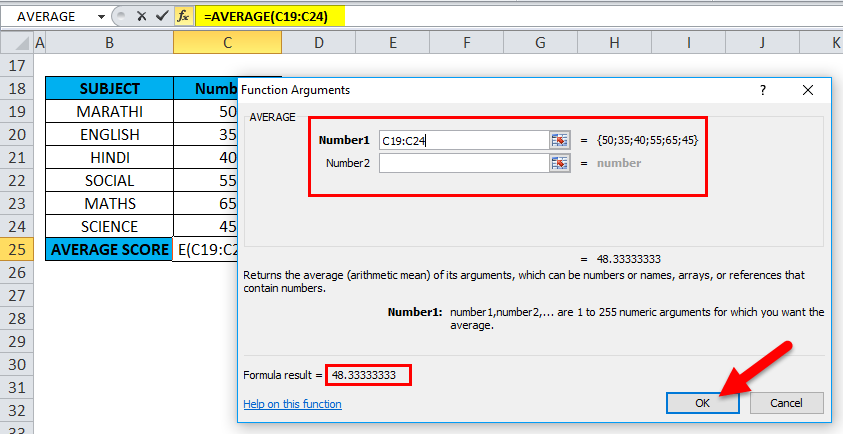Screen dimensions: 843x434
Task: Click the array preview {50;35;40;55;65;45}
Action: click(x=647, y=140)
